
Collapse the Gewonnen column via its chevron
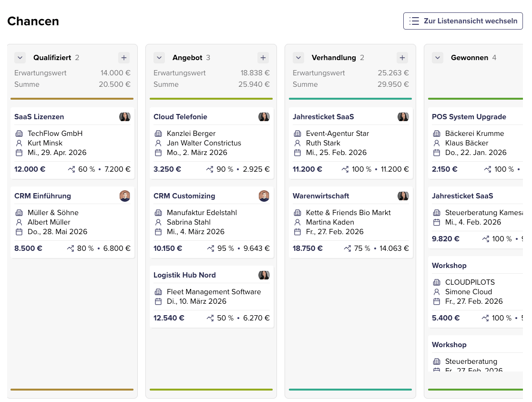[x=438, y=57]
